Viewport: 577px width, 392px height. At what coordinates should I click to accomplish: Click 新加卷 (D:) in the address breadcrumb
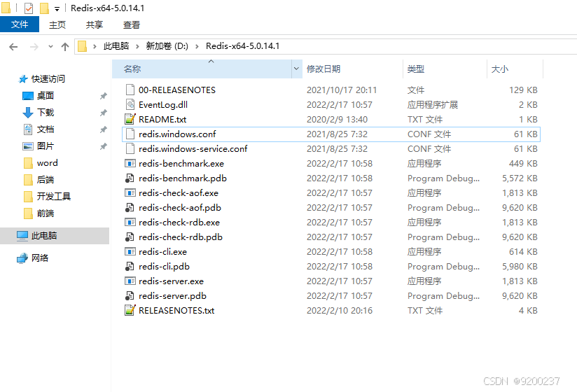(x=167, y=46)
